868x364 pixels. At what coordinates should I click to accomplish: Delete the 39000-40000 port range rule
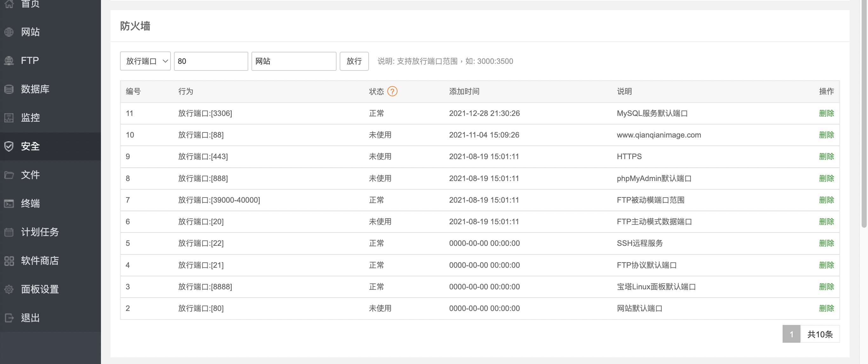[x=826, y=200]
